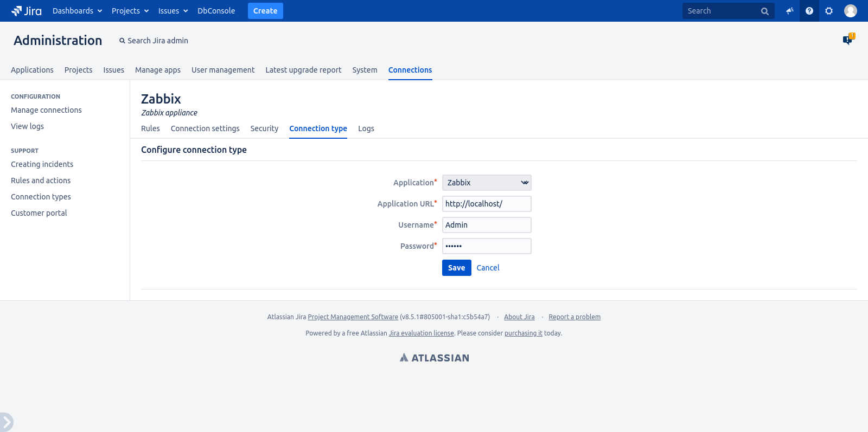Open the Latest upgrade report tab
This screenshot has width=868, height=432.
coord(303,70)
